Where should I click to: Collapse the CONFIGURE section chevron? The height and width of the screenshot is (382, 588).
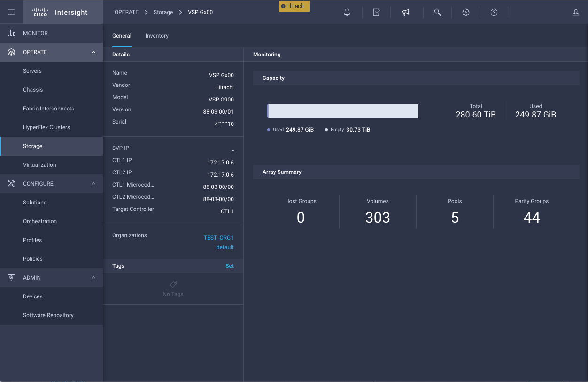coord(93,184)
